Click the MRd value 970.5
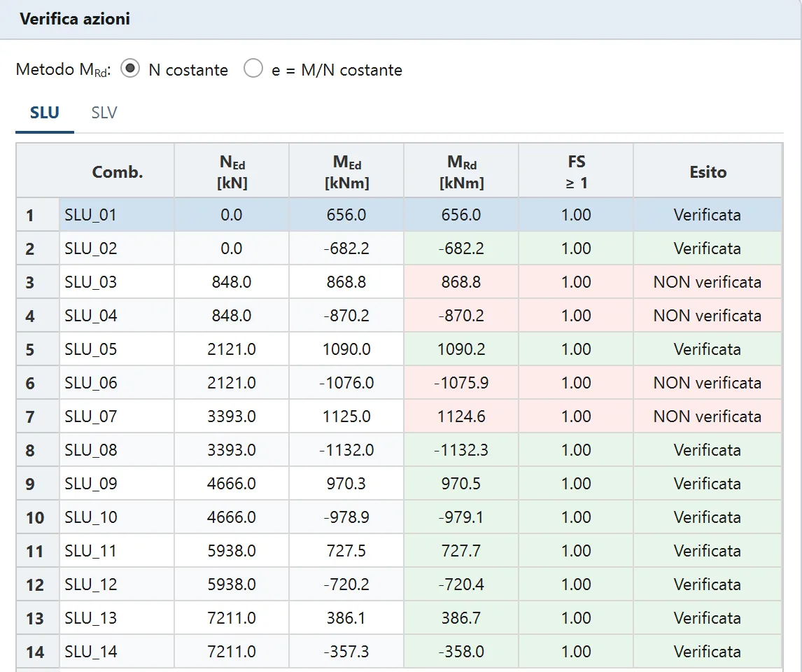Screen dimensions: 802x672 [x=461, y=484]
